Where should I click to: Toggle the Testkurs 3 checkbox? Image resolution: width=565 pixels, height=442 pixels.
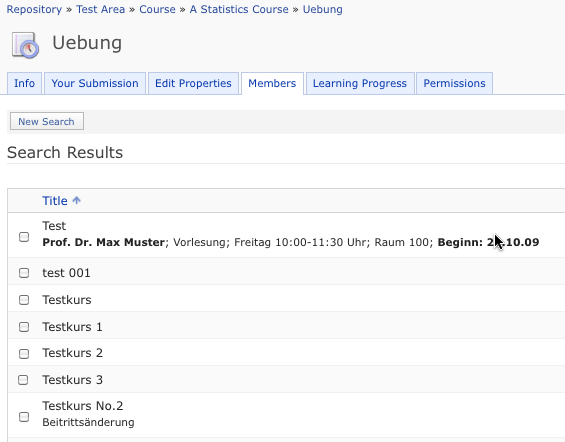23,380
